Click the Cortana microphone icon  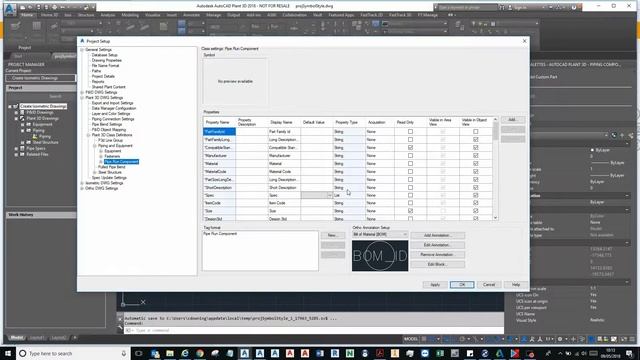tap(124, 353)
